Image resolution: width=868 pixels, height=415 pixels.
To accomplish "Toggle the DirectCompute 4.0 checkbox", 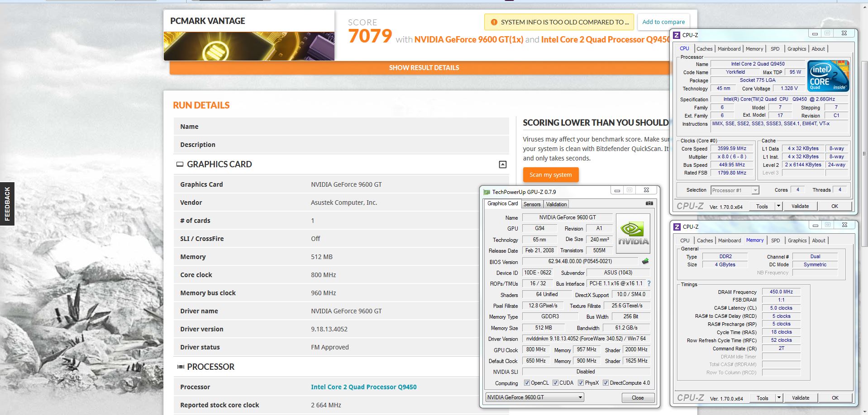I will click(606, 383).
